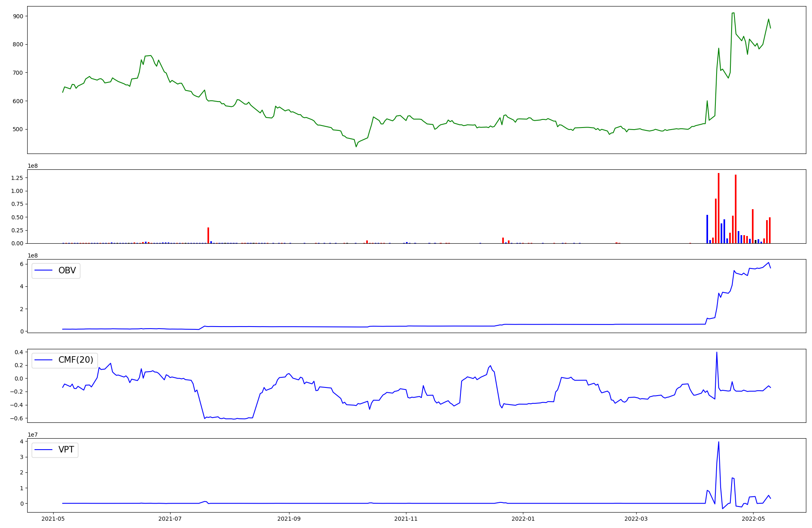Screen dimensions: 812x528
Task: Click the 2022-01 x-axis date label
Action: coord(523,519)
